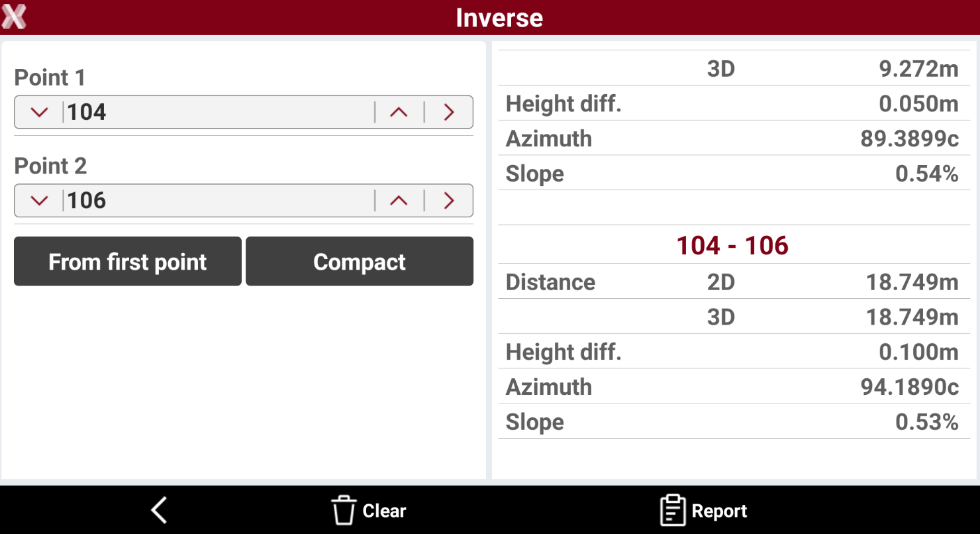980x534 pixels.
Task: Select the Height diff. value 0.100m
Action: pyautogui.click(x=918, y=352)
